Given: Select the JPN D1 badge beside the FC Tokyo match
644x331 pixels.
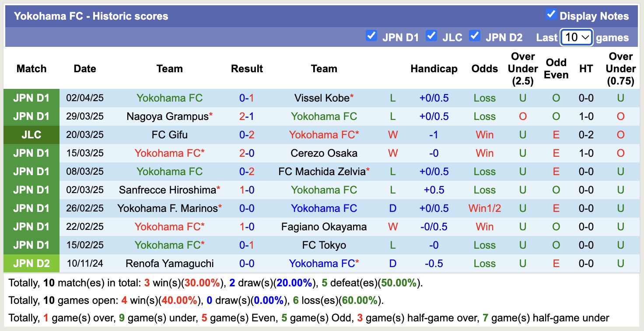Looking at the screenshot, I should (x=31, y=245).
